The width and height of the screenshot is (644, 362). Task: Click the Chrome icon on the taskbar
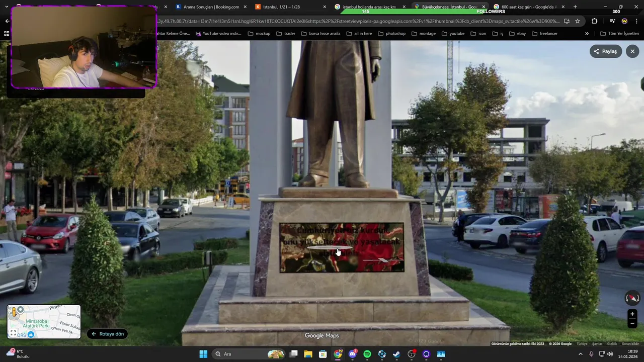click(x=338, y=354)
